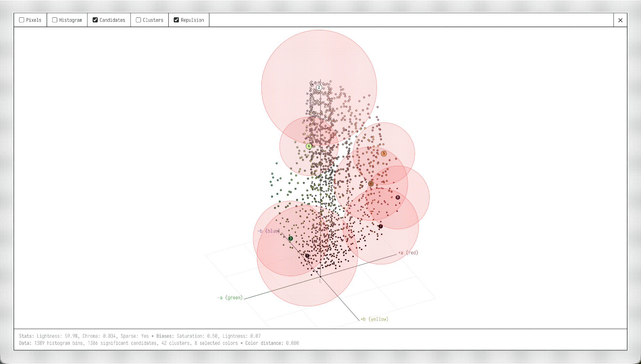
Task: Uncheck the Candidates checkbox
Action: [x=95, y=20]
